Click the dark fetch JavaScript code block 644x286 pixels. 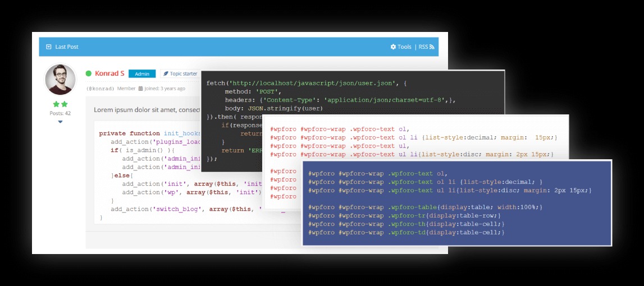tap(353, 93)
